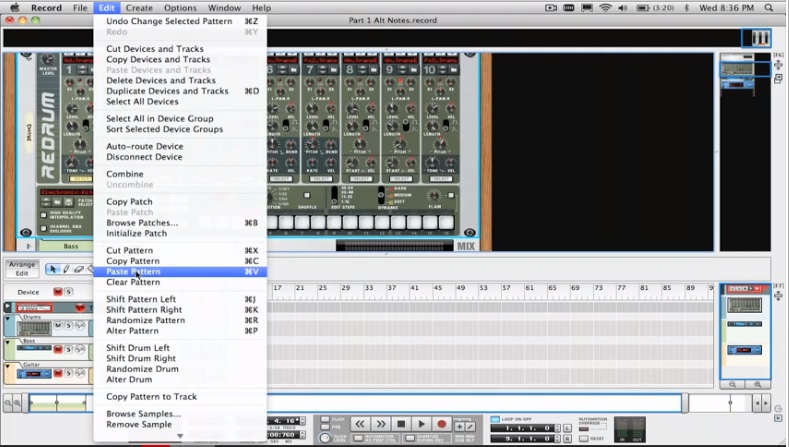
Task: Collapse the Drums track disclosure triangle
Action: (7, 318)
